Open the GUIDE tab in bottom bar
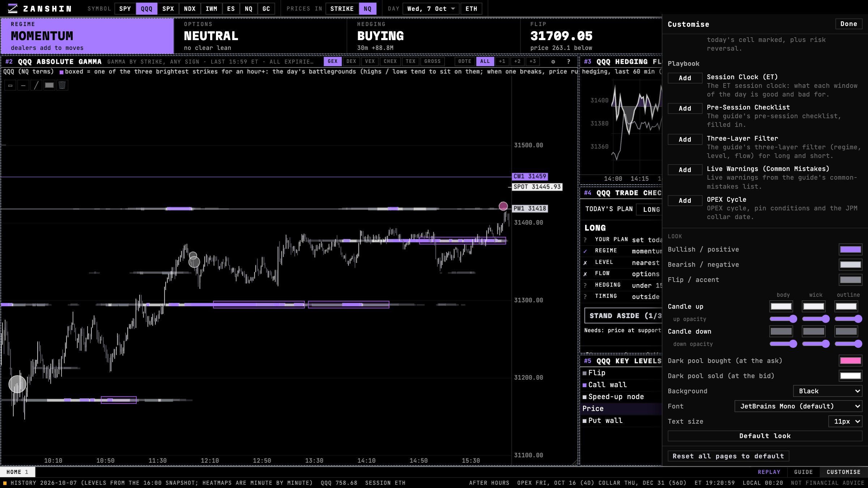 click(x=803, y=472)
